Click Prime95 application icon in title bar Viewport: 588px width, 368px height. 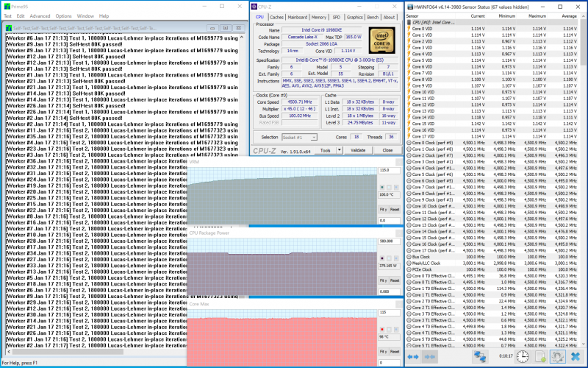click(x=7, y=7)
